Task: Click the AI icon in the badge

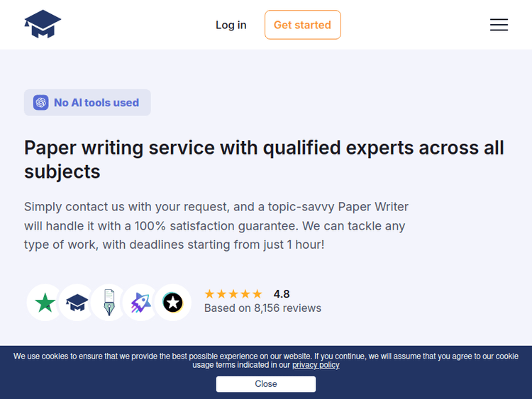Action: tap(41, 103)
